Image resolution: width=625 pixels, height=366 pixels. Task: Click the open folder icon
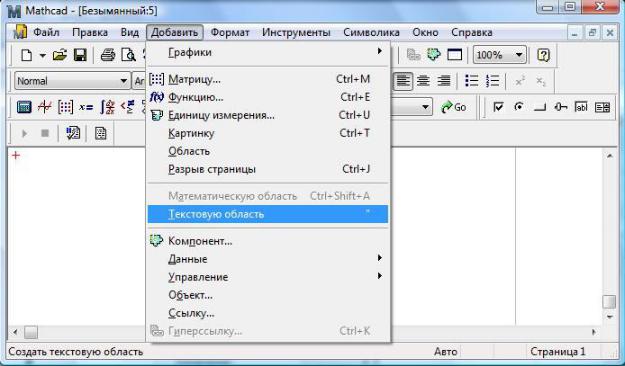(60, 55)
